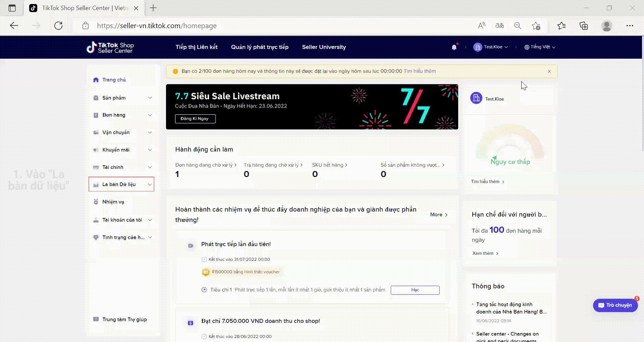Viewport: 644px width, 342px height.
Task: Open the Tiếp thị Liên kết menu
Action: [x=197, y=47]
